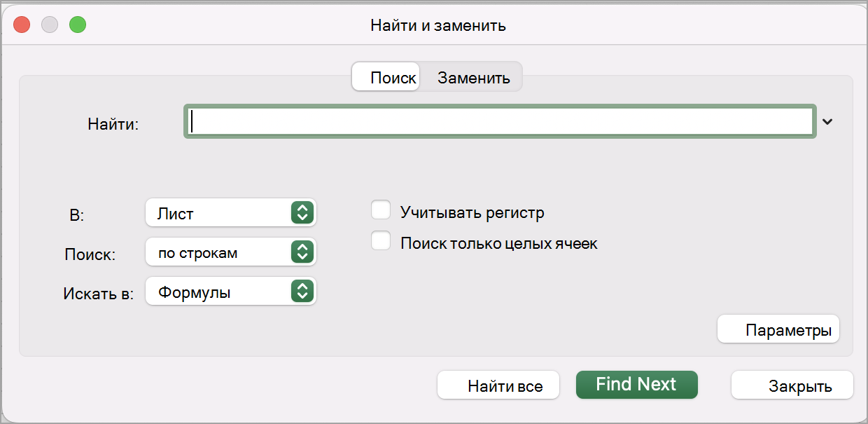868x424 pixels.
Task: Open the Поиск: dropdown showing по строкам
Action: tap(218, 252)
